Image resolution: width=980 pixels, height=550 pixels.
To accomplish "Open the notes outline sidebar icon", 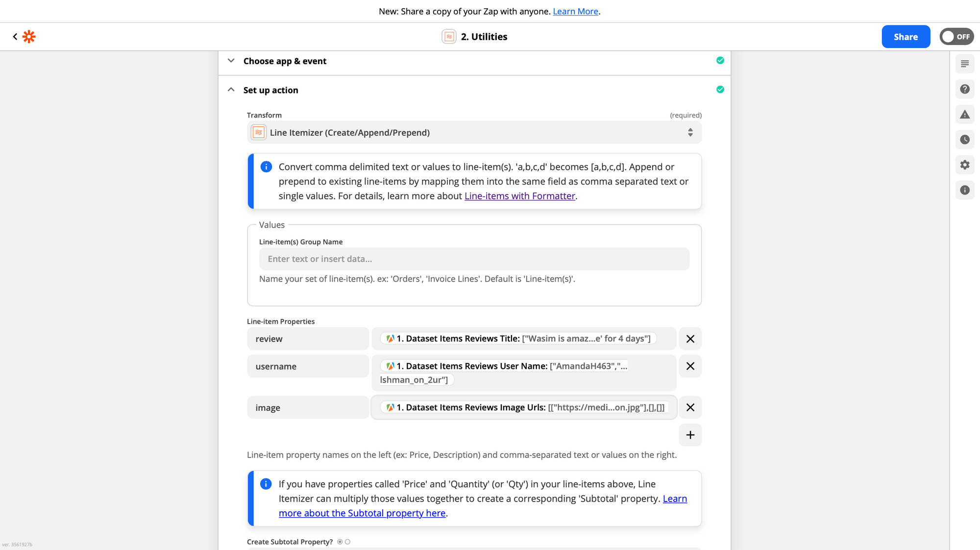I will pyautogui.click(x=964, y=64).
